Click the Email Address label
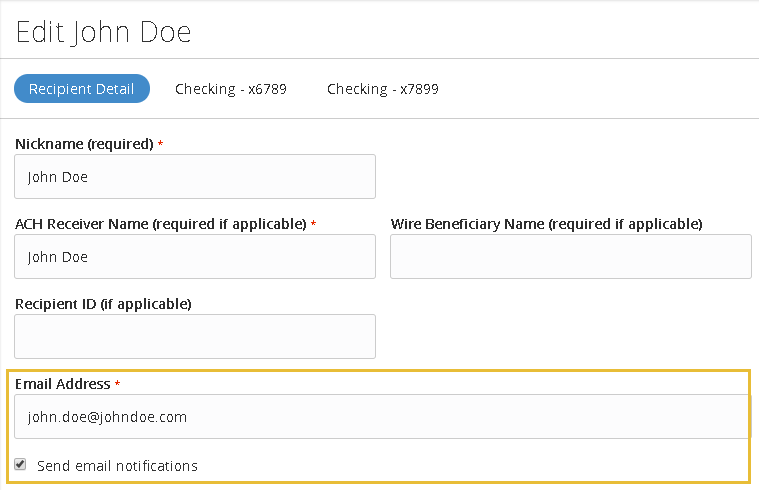759x490 pixels. [x=62, y=384]
